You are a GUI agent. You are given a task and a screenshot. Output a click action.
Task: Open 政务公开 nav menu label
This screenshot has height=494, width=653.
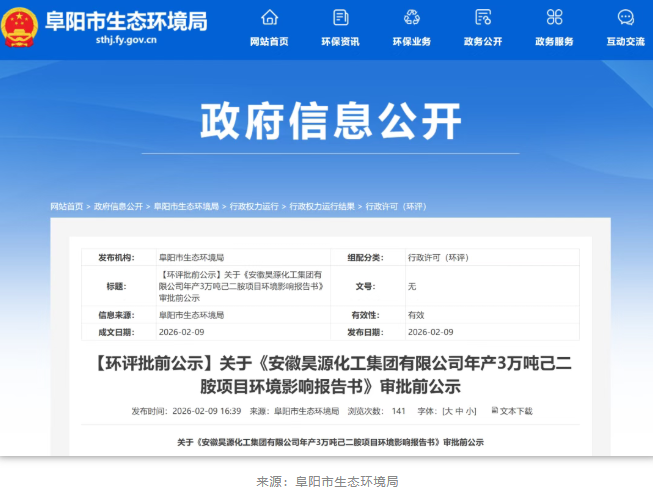[483, 42]
